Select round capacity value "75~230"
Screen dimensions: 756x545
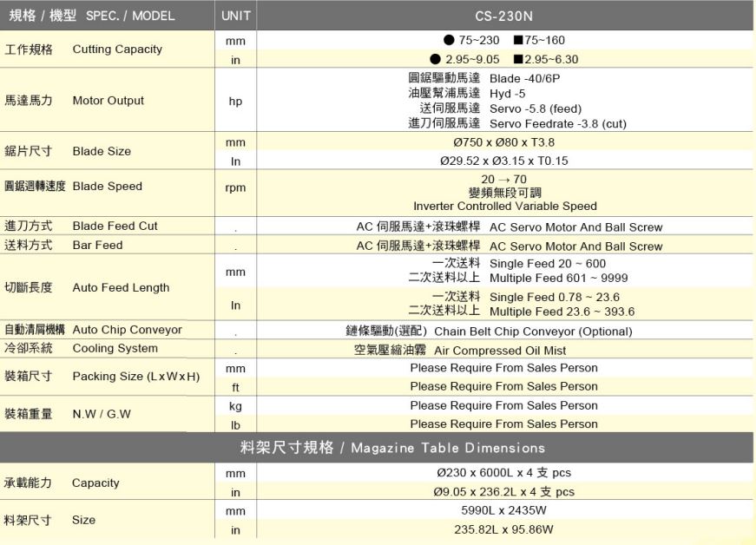(479, 40)
